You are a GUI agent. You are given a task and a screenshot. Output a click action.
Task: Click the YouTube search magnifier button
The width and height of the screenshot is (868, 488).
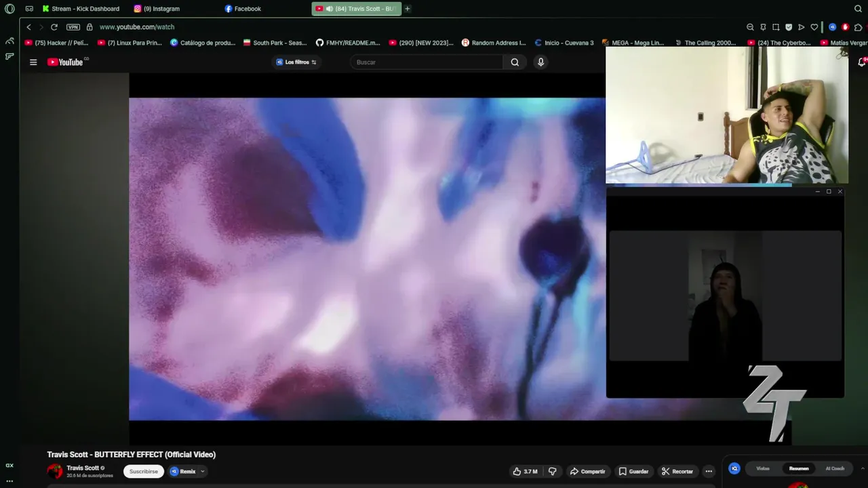point(515,62)
